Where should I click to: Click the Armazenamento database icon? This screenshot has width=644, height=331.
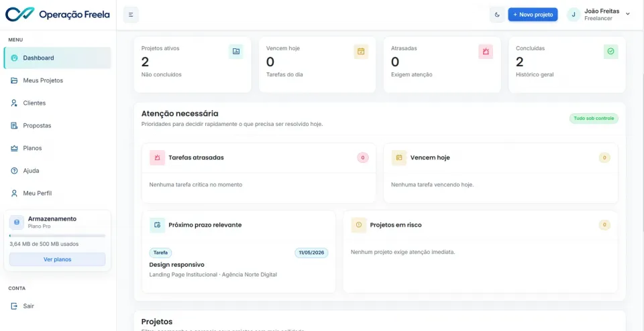pyautogui.click(x=17, y=222)
